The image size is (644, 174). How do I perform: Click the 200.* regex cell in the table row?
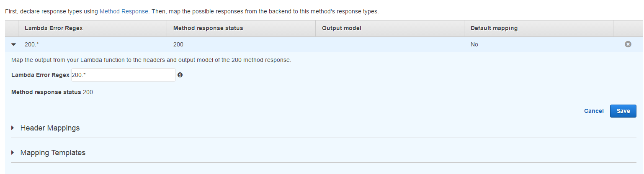[x=31, y=44]
